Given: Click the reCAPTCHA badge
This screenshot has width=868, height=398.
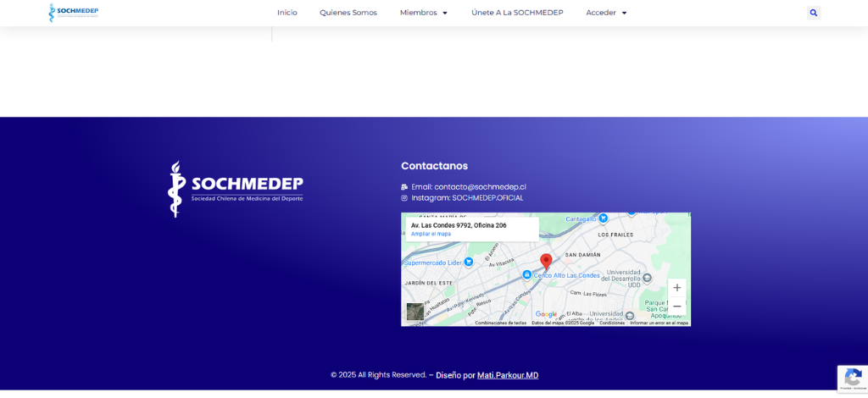Looking at the screenshot, I should (x=851, y=379).
